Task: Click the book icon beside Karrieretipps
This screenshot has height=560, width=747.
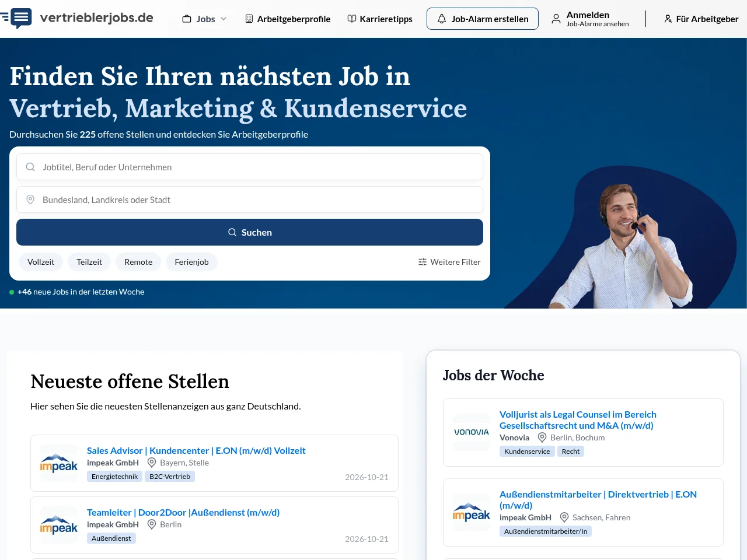Action: click(352, 19)
